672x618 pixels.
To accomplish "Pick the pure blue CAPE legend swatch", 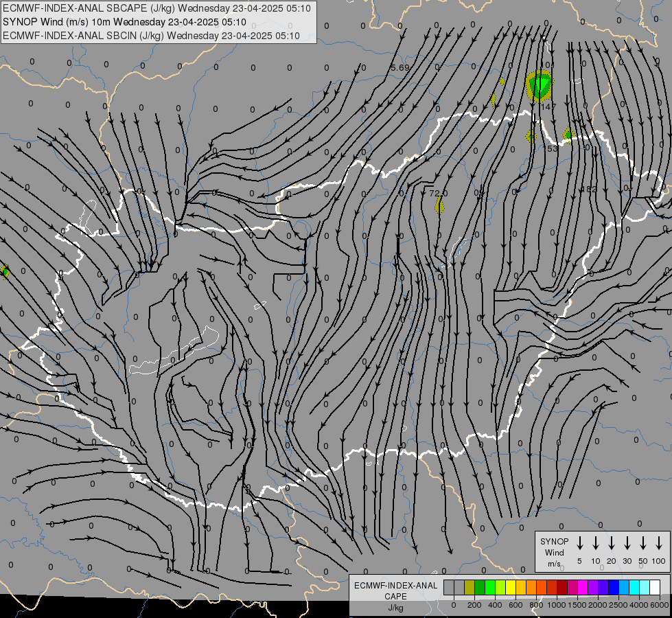I will tap(614, 587).
